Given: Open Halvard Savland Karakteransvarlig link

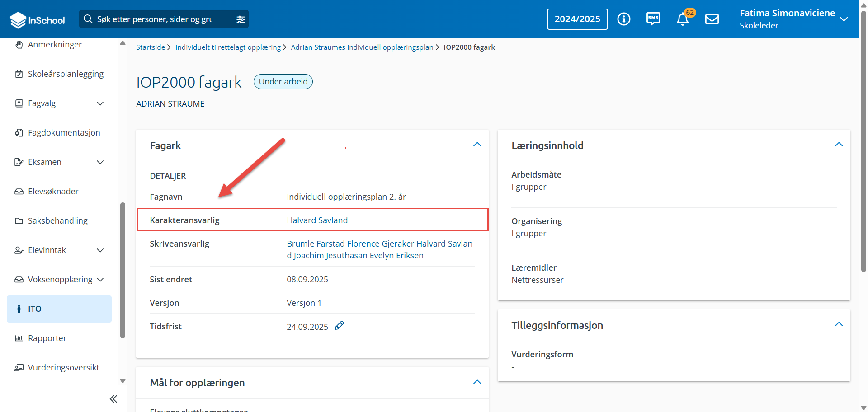Looking at the screenshot, I should click(x=317, y=220).
